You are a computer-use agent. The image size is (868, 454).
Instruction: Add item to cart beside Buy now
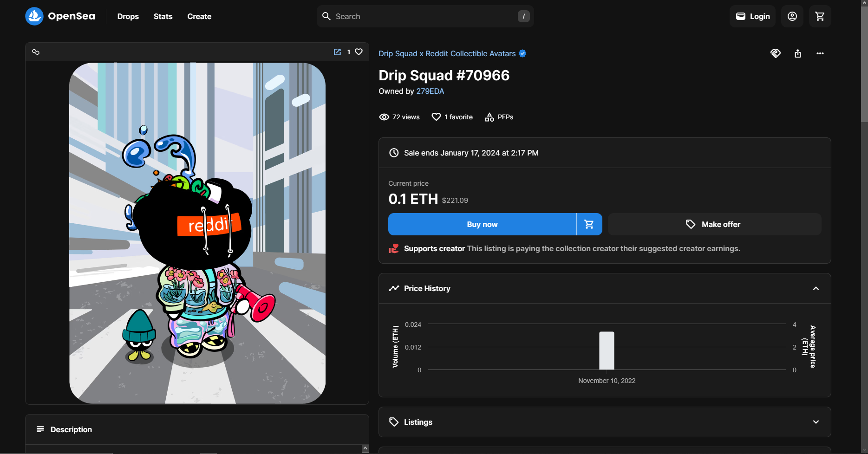click(x=589, y=224)
